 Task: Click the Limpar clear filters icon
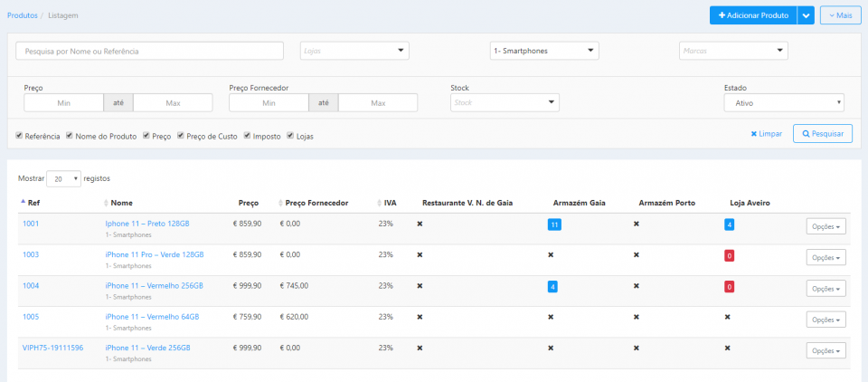pyautogui.click(x=754, y=134)
